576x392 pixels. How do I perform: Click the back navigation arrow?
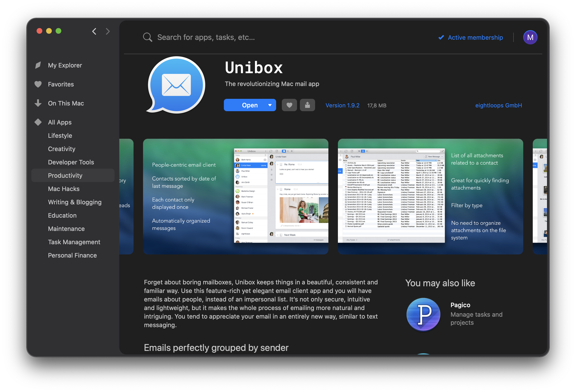tap(94, 31)
